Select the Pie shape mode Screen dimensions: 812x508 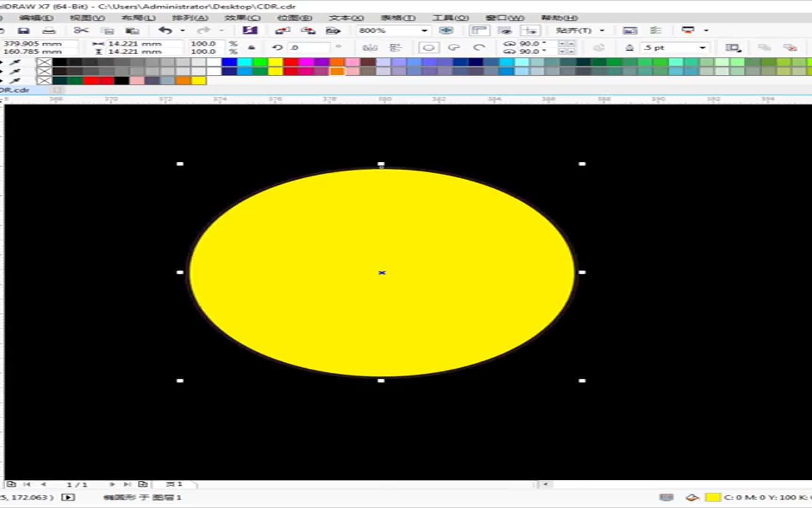point(454,48)
